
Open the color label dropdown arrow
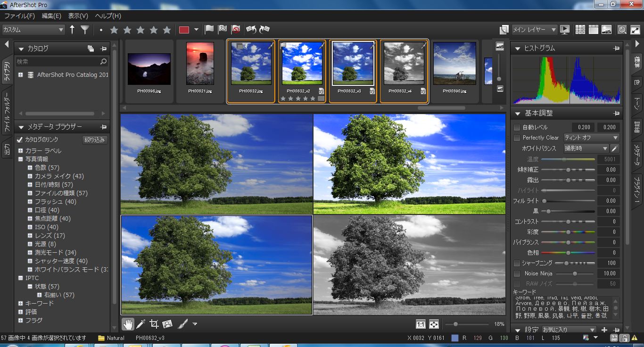pos(196,30)
